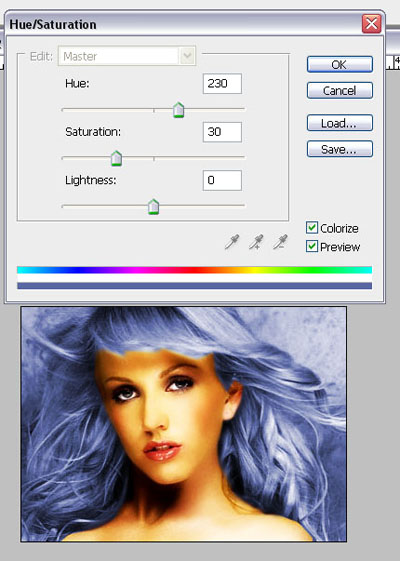Click the blue result color bar
The width and height of the screenshot is (400, 561).
pos(194,286)
